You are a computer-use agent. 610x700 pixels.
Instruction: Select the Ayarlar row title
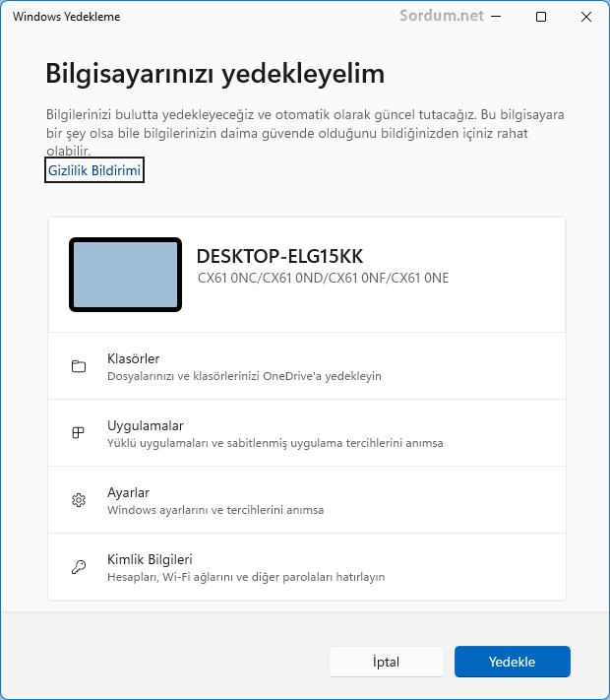click(128, 492)
